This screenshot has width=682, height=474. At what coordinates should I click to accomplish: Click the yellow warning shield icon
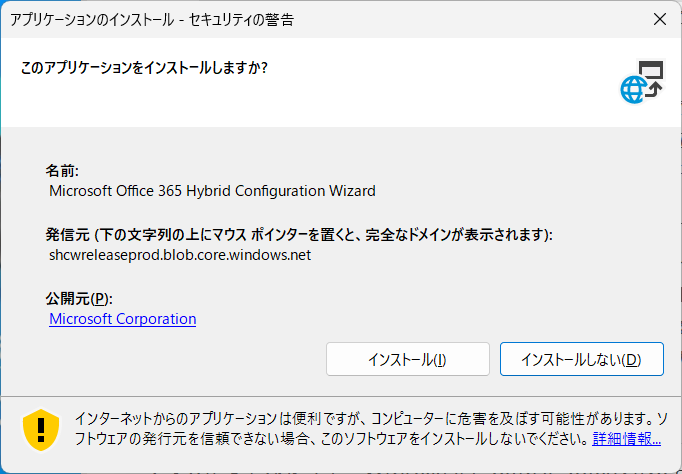coord(41,430)
